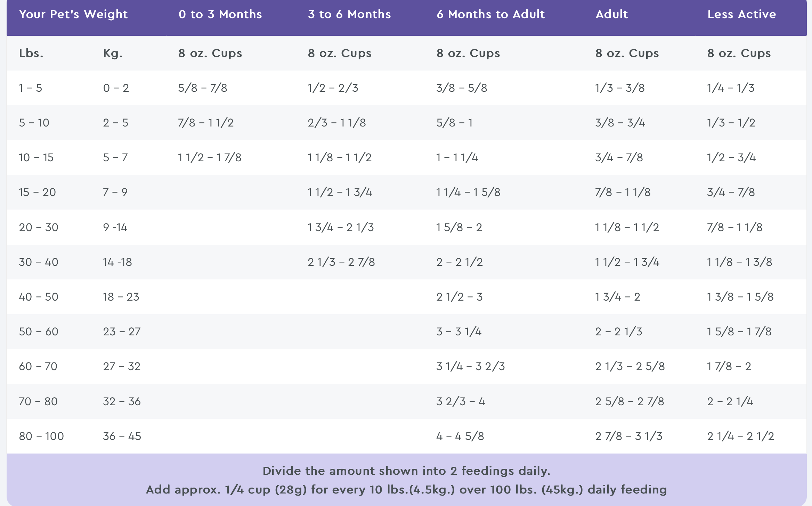Select the "2 1/4 – 2 1/2" Less Active cell

tap(740, 436)
